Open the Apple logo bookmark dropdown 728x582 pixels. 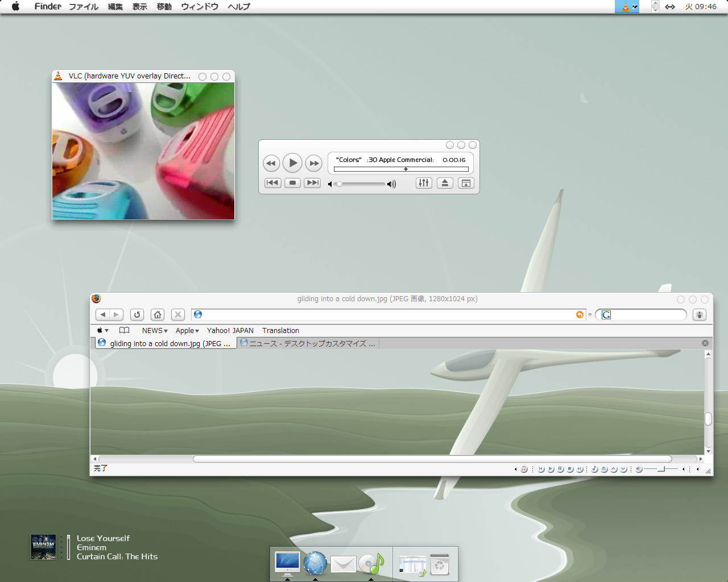click(102, 330)
